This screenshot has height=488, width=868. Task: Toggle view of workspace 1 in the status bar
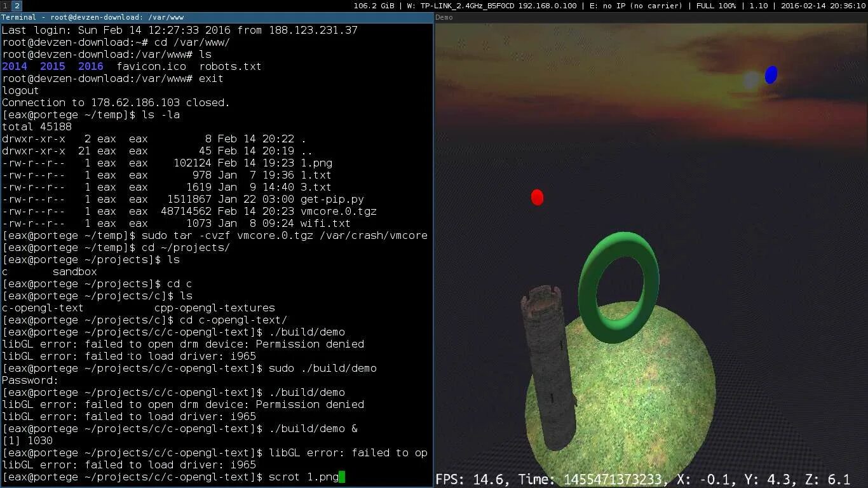tap(5, 5)
